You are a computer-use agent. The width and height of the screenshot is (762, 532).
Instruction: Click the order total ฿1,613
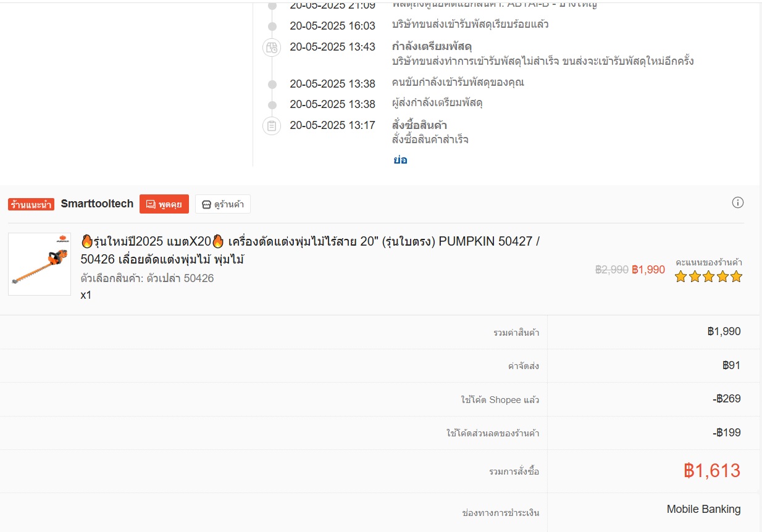[x=712, y=471]
